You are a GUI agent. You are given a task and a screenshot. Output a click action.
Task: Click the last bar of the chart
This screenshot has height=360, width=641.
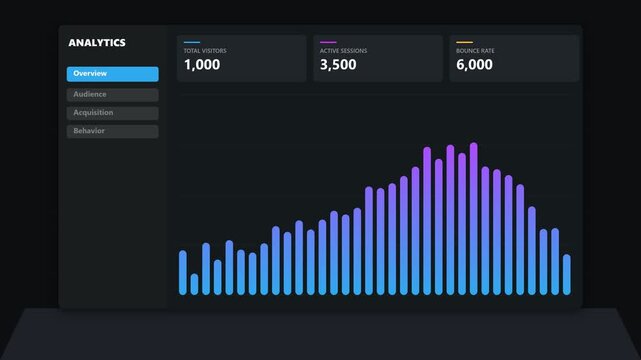[567, 275]
